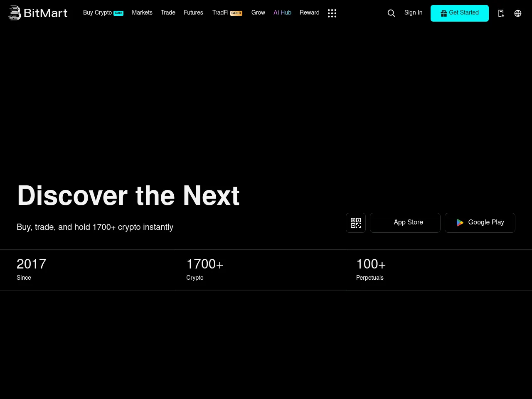Click the 1700+ Crypto stat
This screenshot has width=532, height=399.
point(205,269)
